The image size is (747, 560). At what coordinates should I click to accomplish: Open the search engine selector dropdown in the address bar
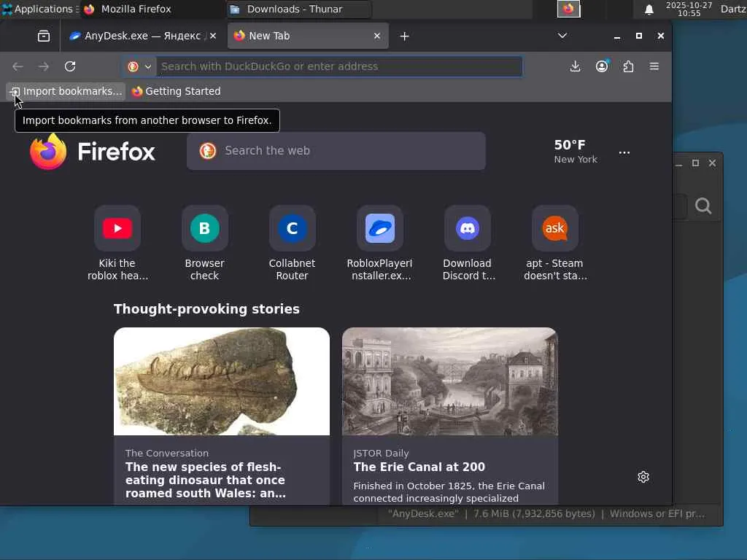pos(139,66)
